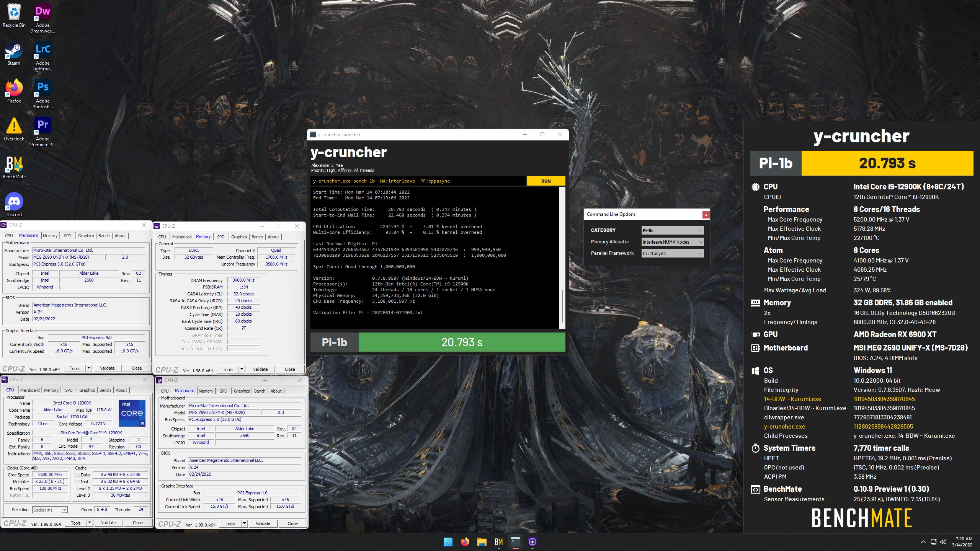Click the Core Speed 2500.00 MHz value
The width and height of the screenshot is (980, 551).
pyautogui.click(x=50, y=474)
